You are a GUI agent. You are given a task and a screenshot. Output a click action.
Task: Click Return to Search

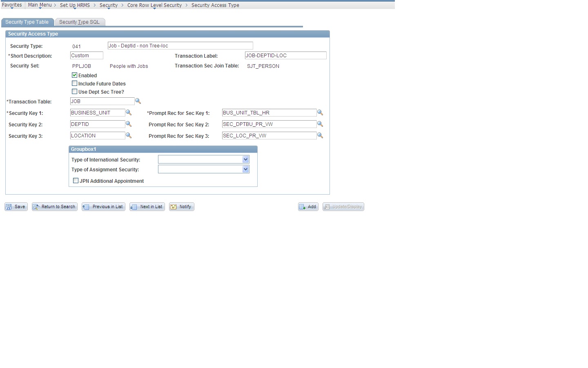54,206
